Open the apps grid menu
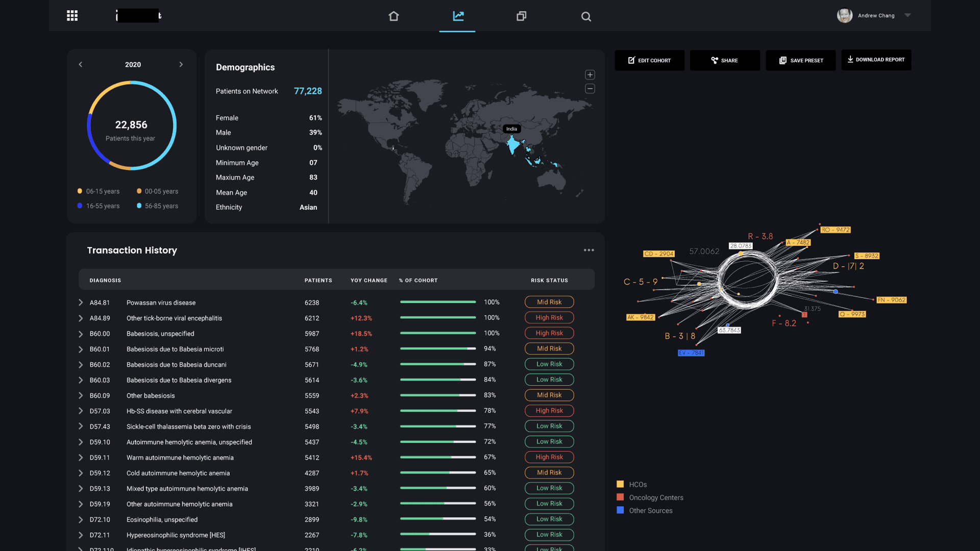 (x=72, y=15)
